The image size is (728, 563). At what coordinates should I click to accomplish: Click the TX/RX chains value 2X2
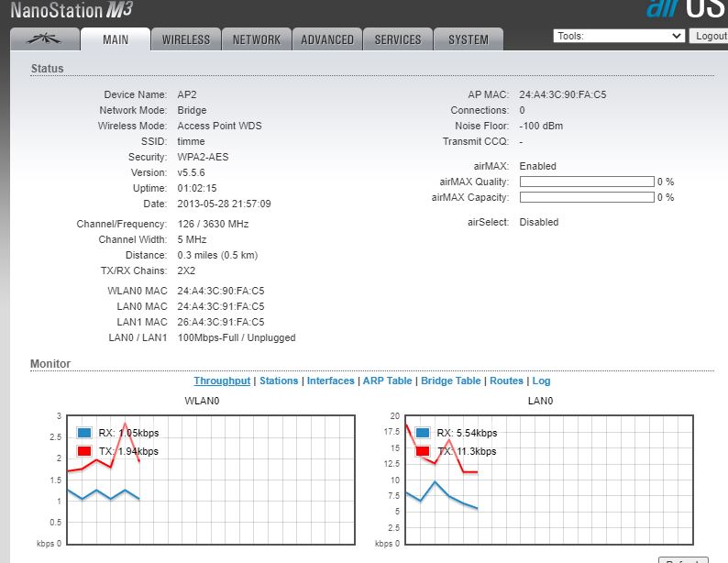(x=186, y=270)
